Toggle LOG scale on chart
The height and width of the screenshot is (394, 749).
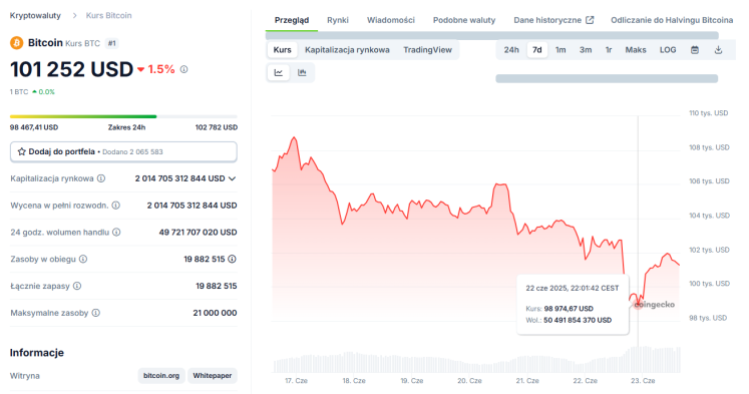tap(668, 50)
